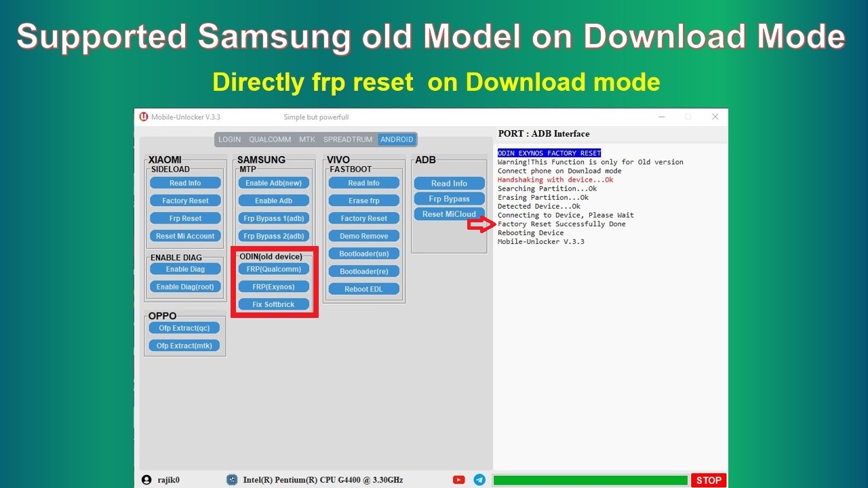The height and width of the screenshot is (488, 868).
Task: Click the Fix Softbrick button
Action: click(274, 304)
